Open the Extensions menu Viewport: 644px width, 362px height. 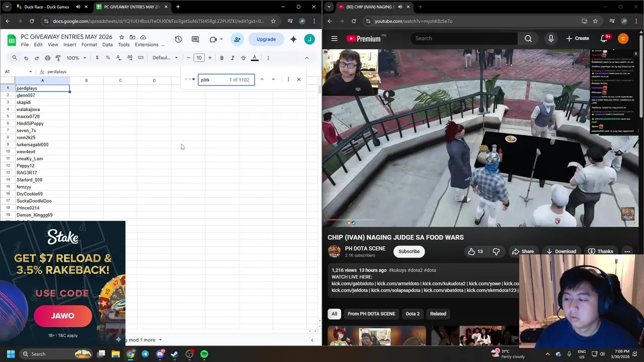[x=146, y=45]
